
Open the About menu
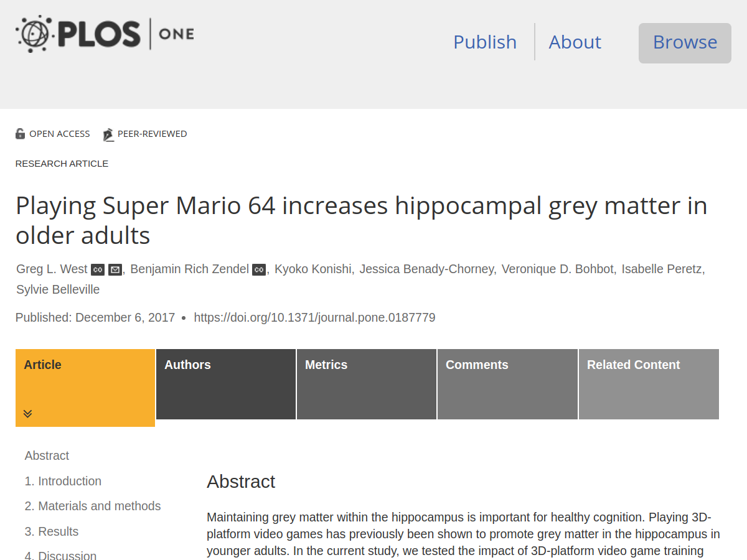(575, 42)
